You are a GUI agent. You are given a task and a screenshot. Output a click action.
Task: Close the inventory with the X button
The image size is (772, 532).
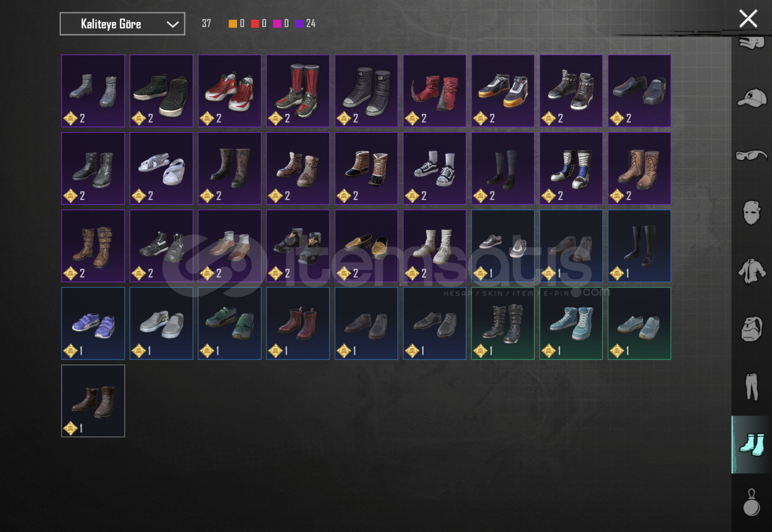748,19
